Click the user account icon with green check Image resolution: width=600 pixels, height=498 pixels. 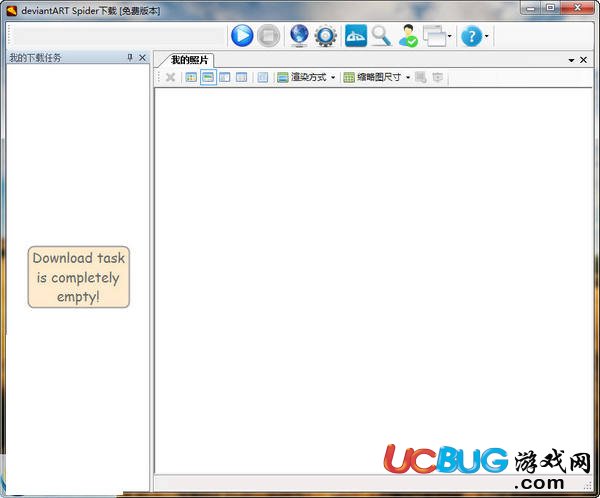click(x=408, y=36)
